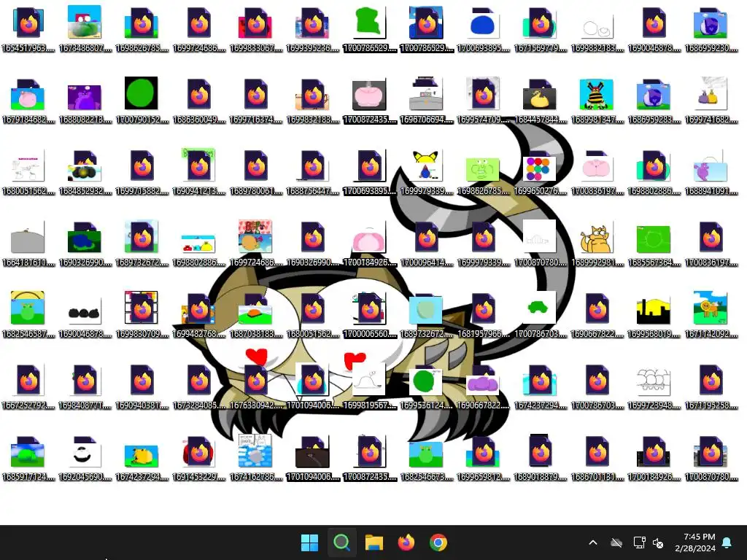This screenshot has width=747, height=560.
Task: Launch File Explorer from the taskbar
Action: (x=374, y=542)
